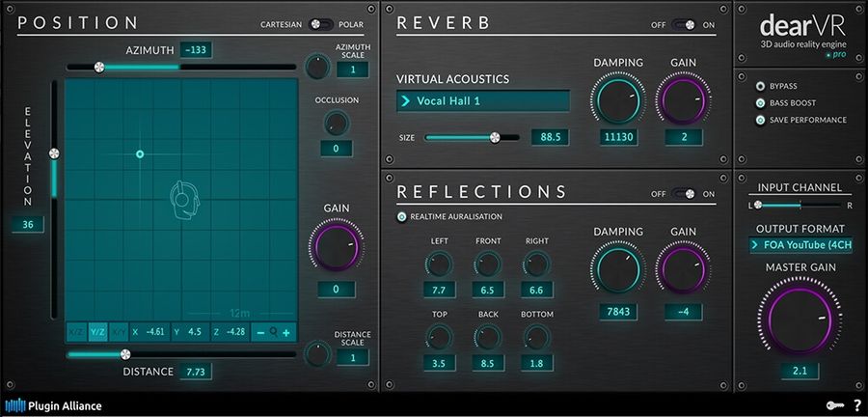Click the Left reflection value 7.7

(439, 290)
